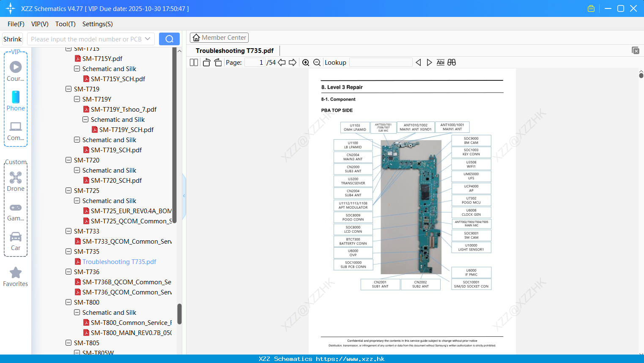Click the XZZ app logo
Viewport: 644px width, 363px height.
[x=11, y=8]
